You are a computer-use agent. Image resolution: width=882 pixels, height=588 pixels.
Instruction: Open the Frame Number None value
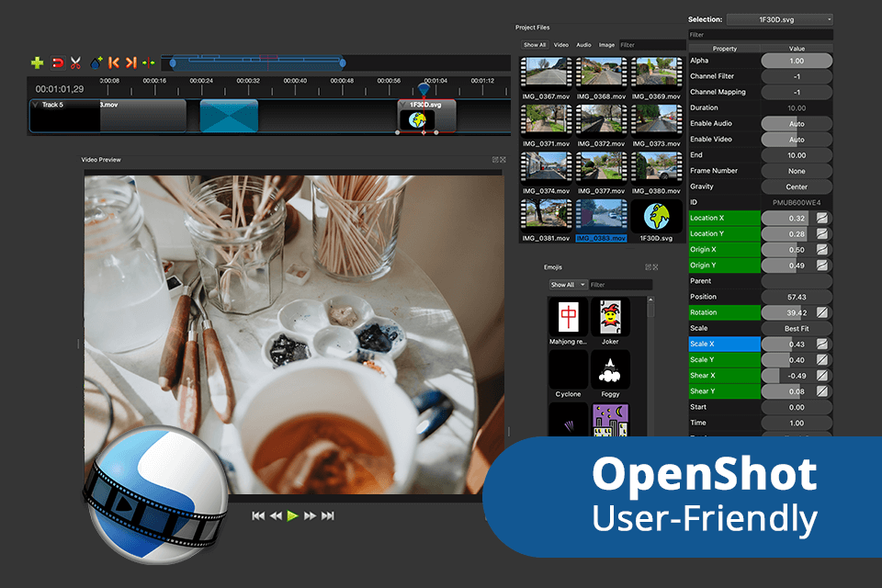797,171
